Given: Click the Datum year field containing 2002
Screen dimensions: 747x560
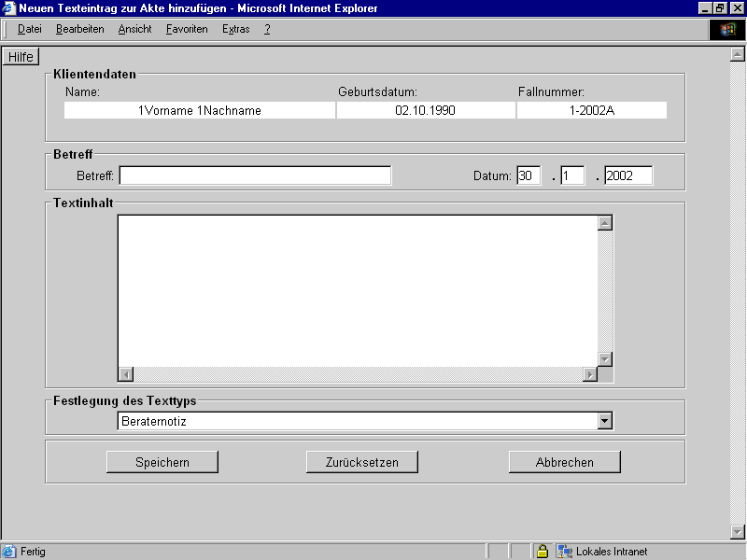Looking at the screenshot, I should 627,175.
